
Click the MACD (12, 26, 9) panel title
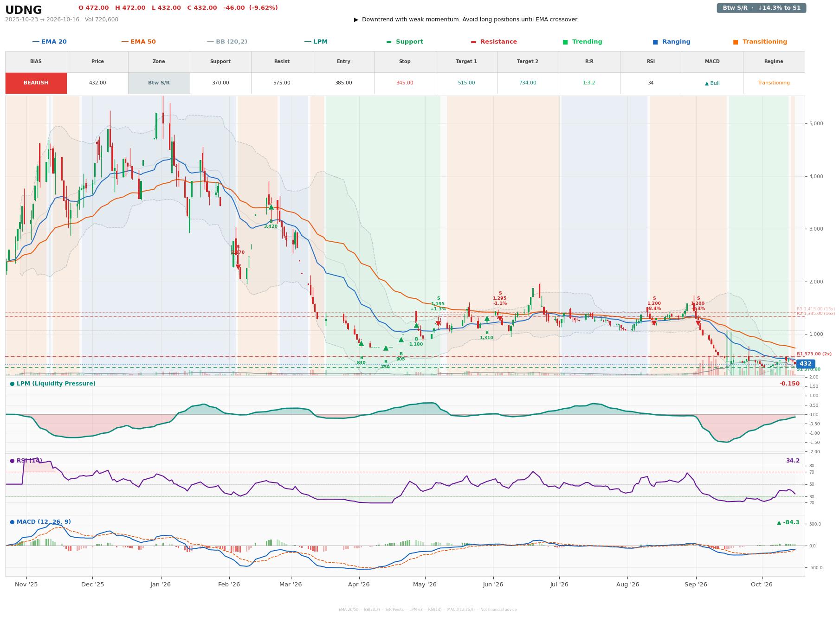tap(40, 522)
